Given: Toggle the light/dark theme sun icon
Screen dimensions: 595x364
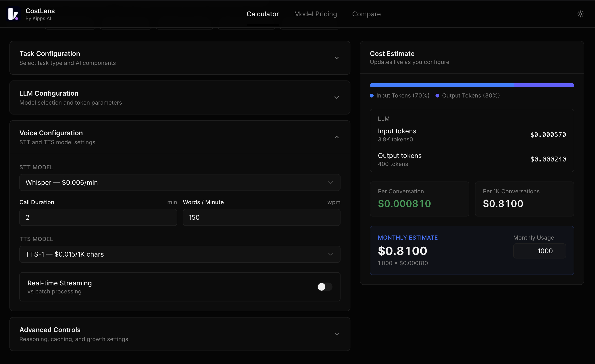Looking at the screenshot, I should click(x=580, y=14).
